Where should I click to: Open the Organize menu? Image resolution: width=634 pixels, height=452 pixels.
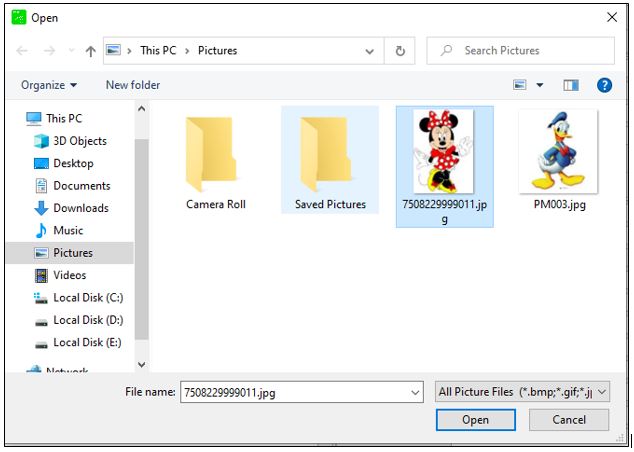point(49,85)
